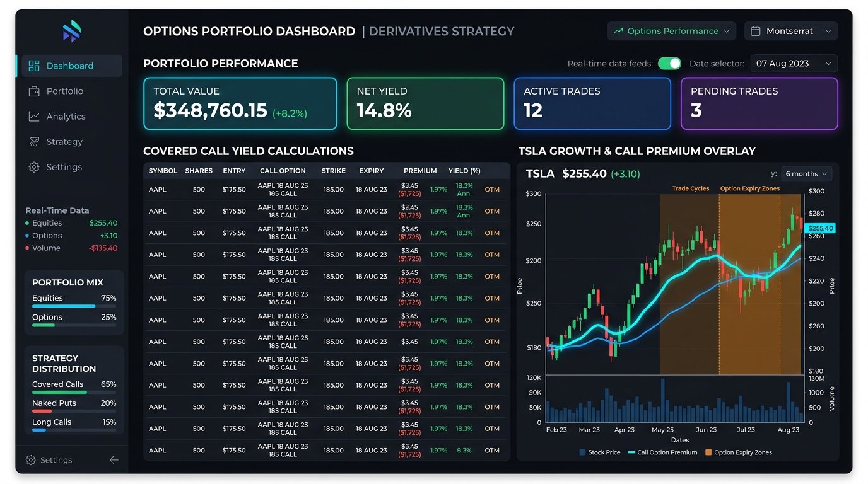The height and width of the screenshot is (484, 868).
Task: Click the YIELD (%) column header
Action: (464, 171)
